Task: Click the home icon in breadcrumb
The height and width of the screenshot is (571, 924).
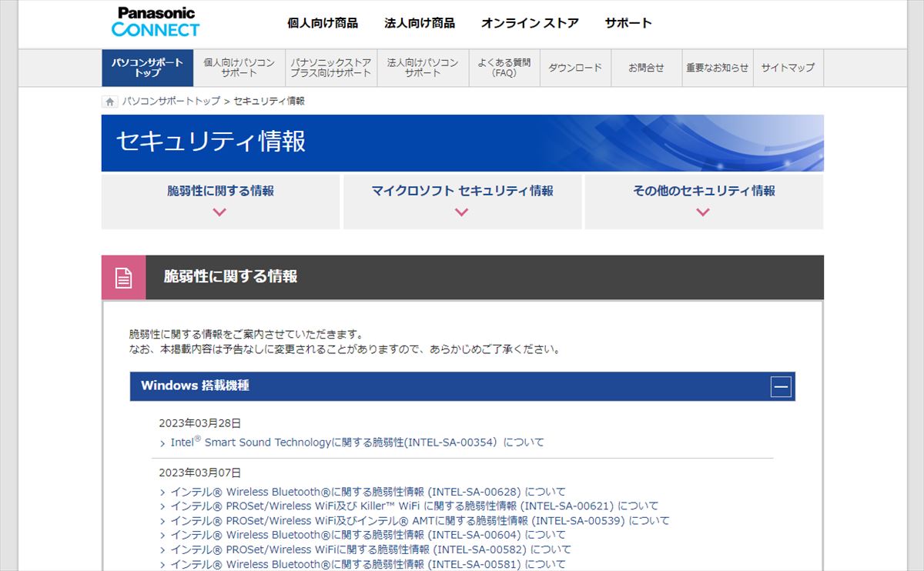Action: click(110, 102)
